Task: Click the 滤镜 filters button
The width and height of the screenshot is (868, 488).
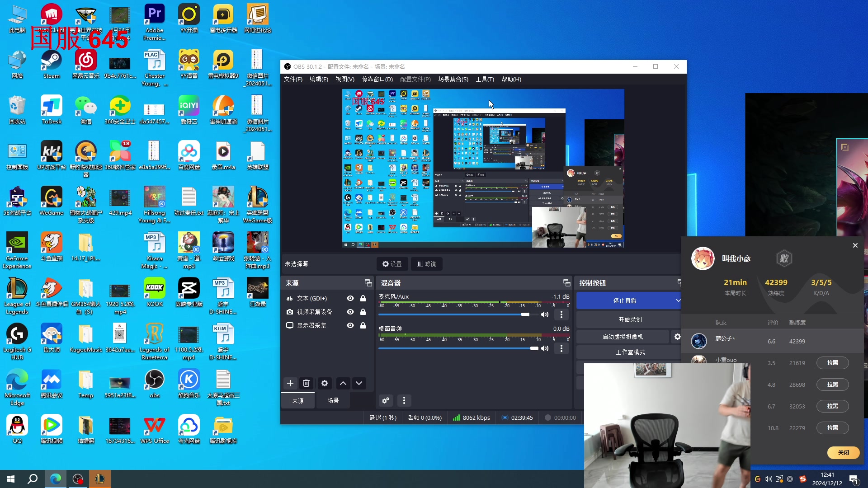Action: pyautogui.click(x=426, y=264)
